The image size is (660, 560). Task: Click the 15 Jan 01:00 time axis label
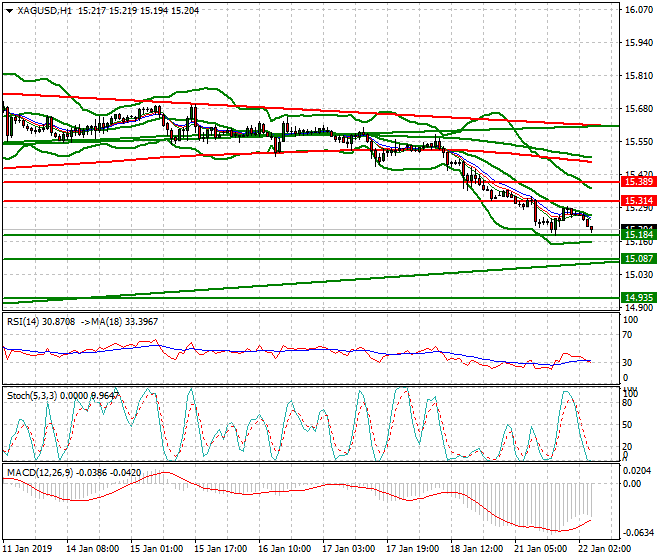(157, 549)
